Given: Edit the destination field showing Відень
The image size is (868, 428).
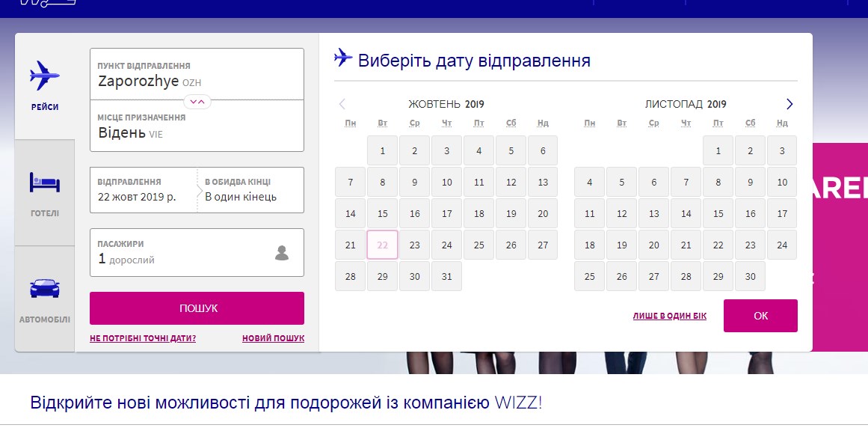Looking at the screenshot, I should (197, 127).
